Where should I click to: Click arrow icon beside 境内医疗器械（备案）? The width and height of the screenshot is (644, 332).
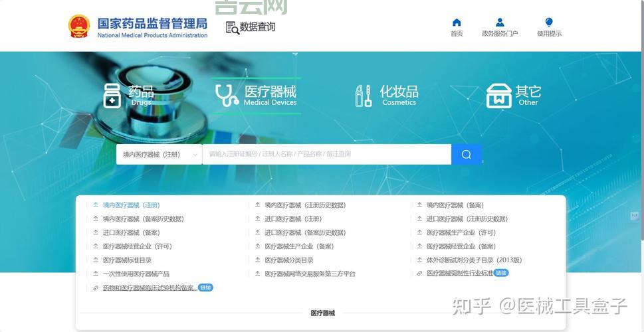coord(419,205)
